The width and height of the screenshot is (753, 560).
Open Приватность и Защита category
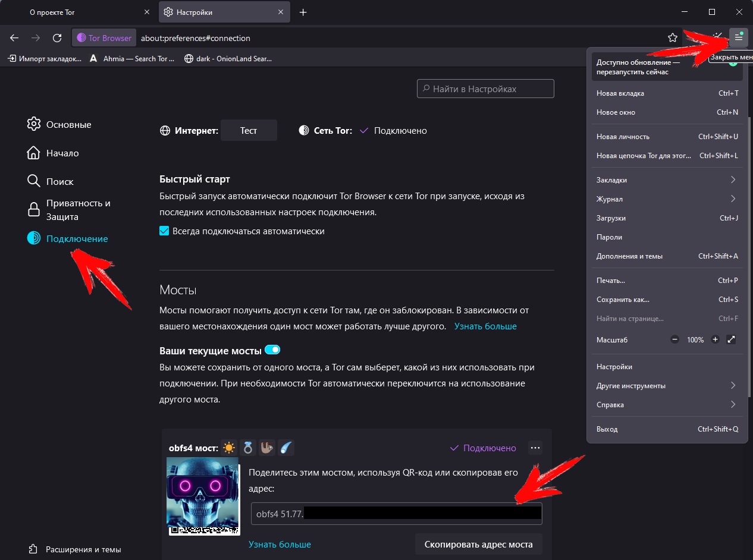pyautogui.click(x=70, y=210)
